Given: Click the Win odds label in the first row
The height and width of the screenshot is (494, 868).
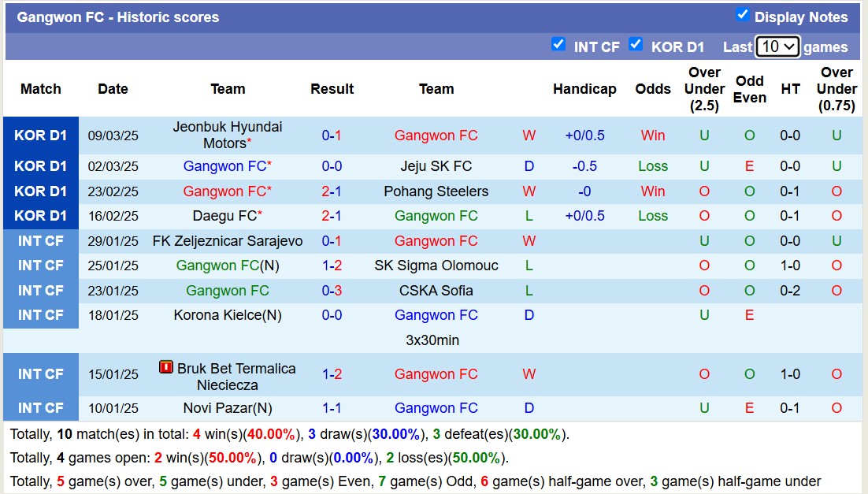Looking at the screenshot, I should tap(652, 135).
